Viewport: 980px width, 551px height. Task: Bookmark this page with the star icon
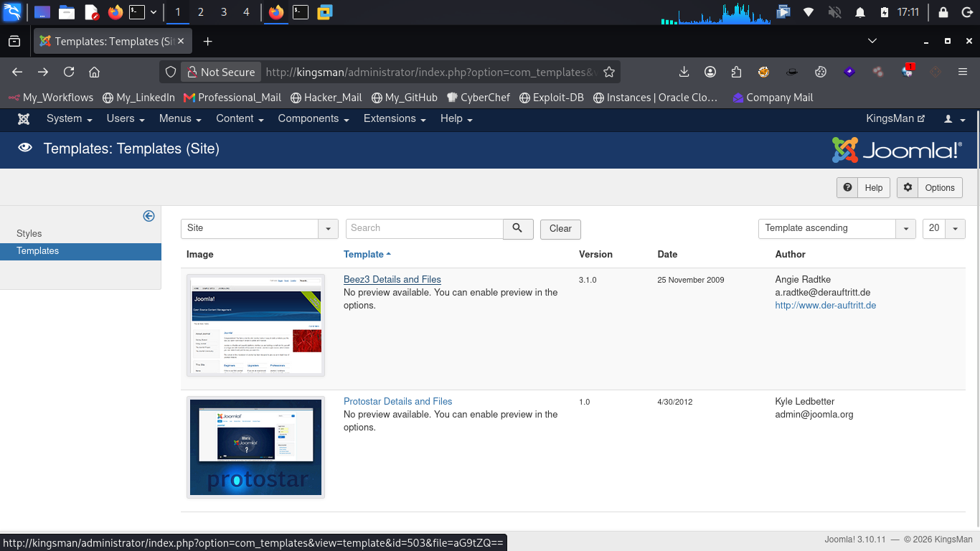pyautogui.click(x=609, y=72)
